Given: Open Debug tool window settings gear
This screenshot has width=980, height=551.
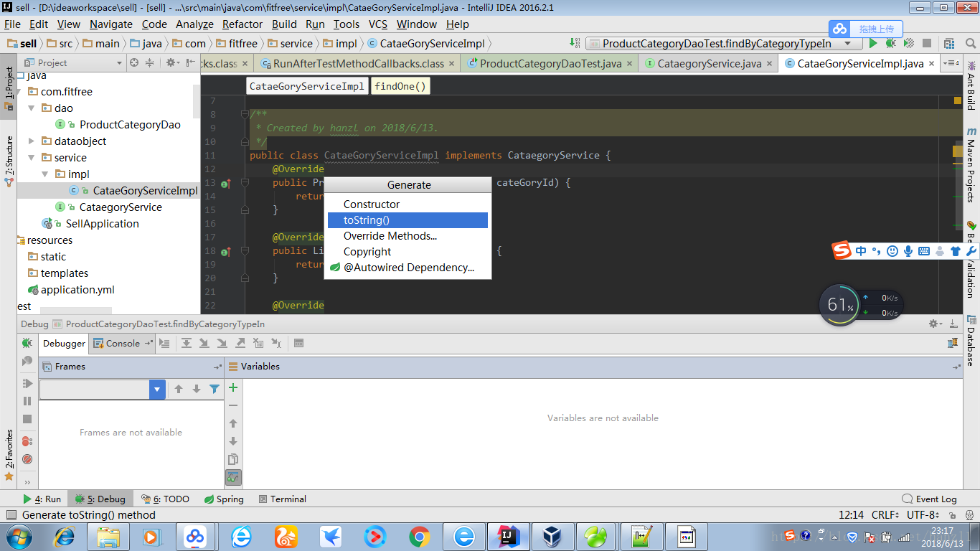Looking at the screenshot, I should click(x=934, y=324).
